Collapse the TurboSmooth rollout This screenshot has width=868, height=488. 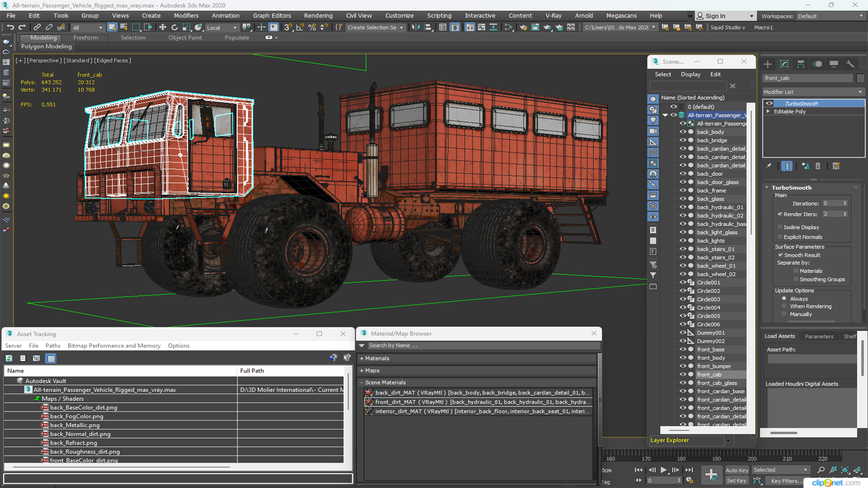(767, 188)
